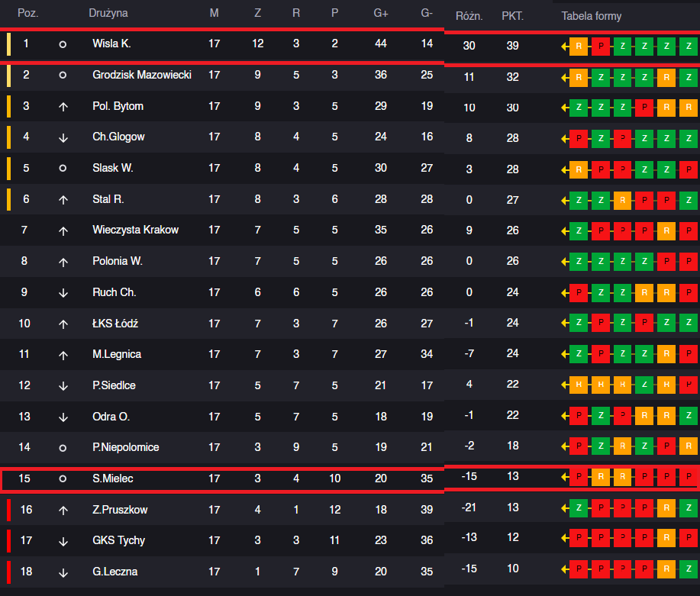Click the Tabela formy header
The image size is (700, 596).
coord(591,16)
